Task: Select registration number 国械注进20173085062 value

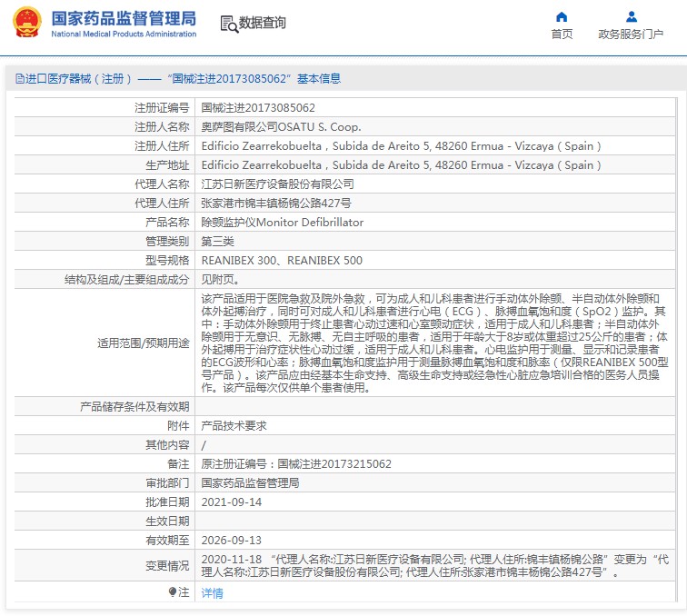Action: [x=258, y=108]
